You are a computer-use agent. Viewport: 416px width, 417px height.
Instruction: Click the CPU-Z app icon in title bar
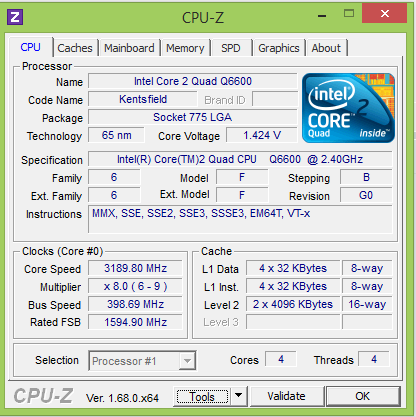pyautogui.click(x=15, y=17)
